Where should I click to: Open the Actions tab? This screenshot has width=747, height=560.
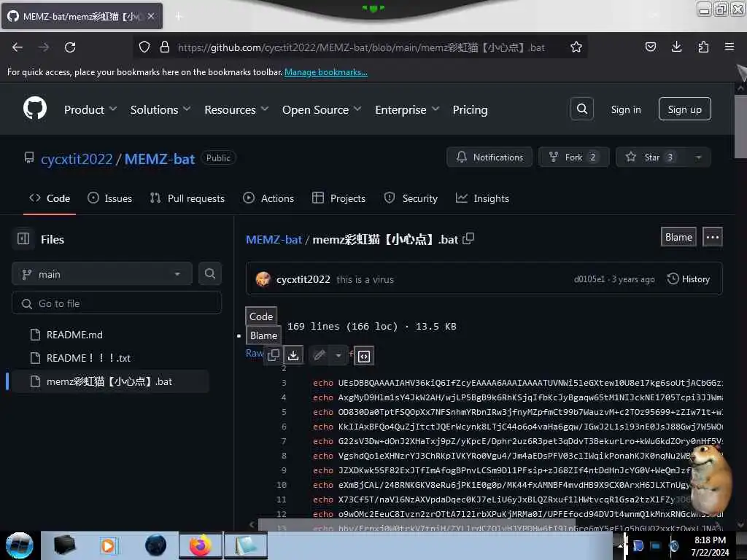pos(268,198)
